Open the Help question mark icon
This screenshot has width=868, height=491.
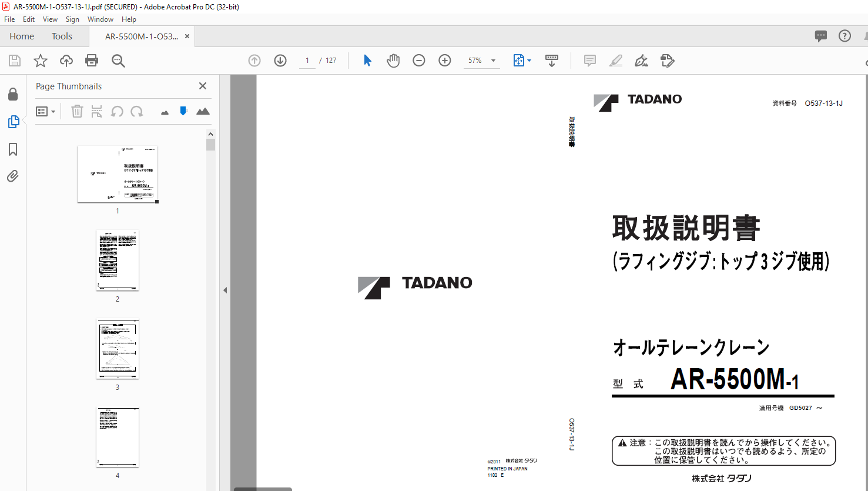pos(844,36)
